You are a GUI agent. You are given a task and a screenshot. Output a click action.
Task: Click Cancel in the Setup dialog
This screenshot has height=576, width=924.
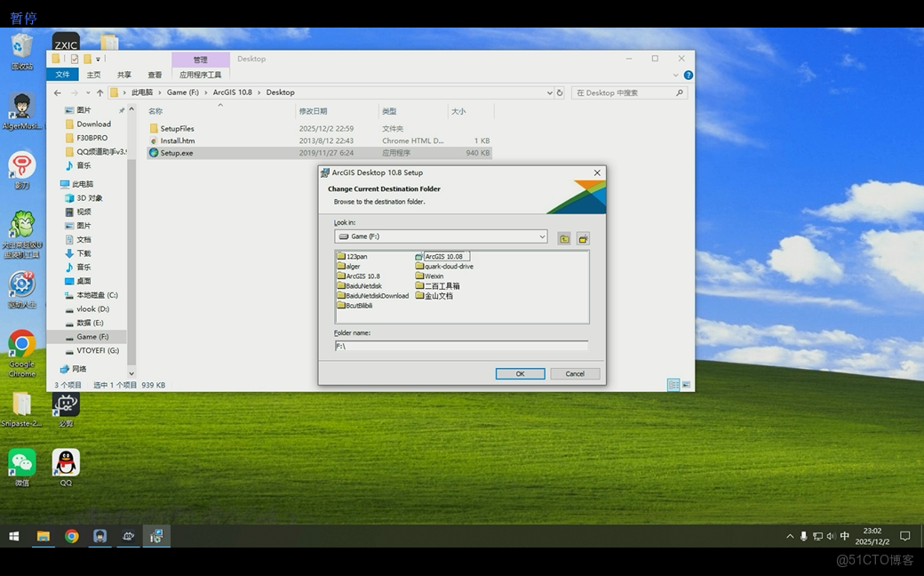click(575, 373)
